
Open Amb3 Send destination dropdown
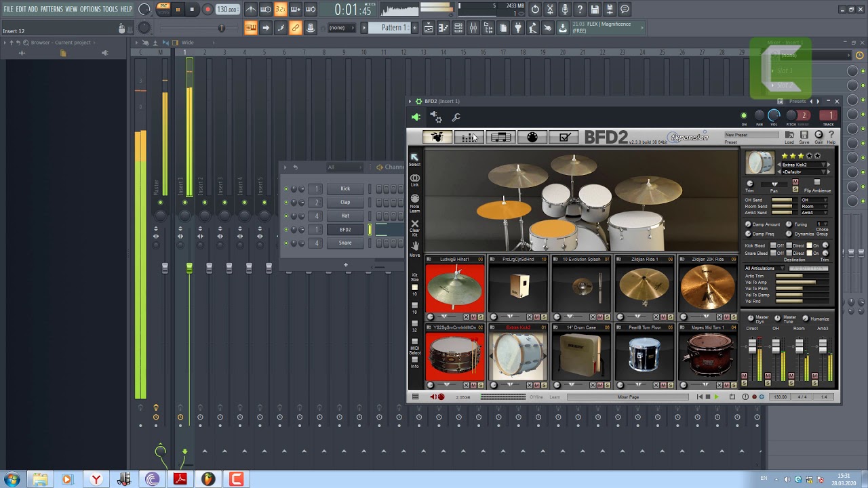[x=814, y=212]
